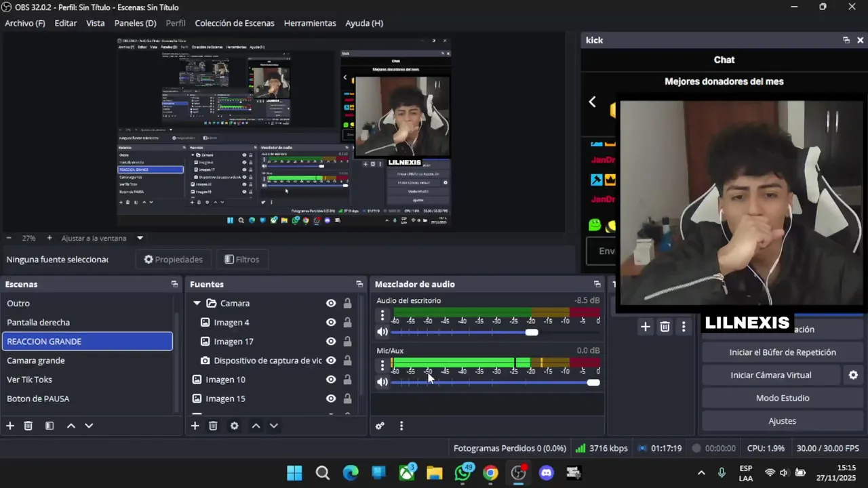Toggle lock on Imagen 4 source
Viewport: 868px width, 488px height.
click(x=347, y=322)
